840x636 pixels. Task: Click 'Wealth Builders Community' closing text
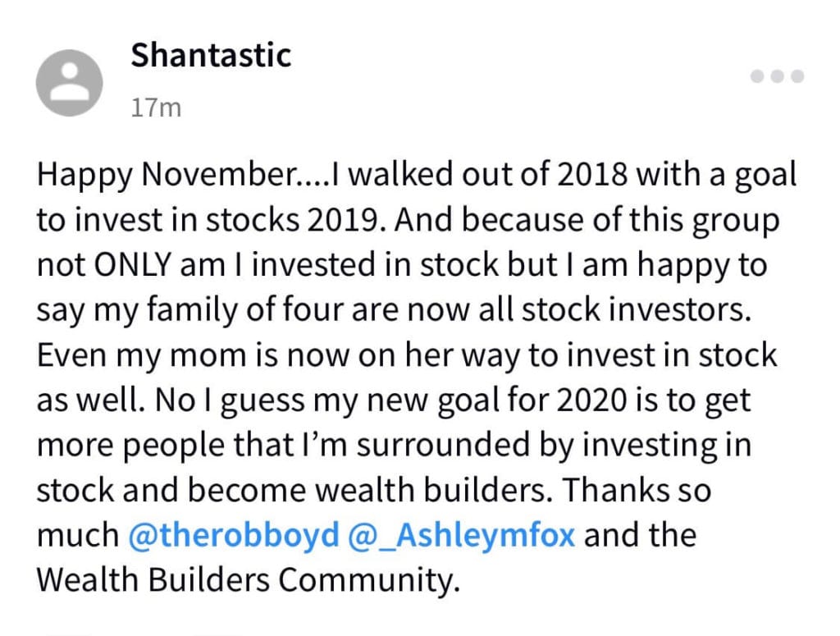coord(248,579)
